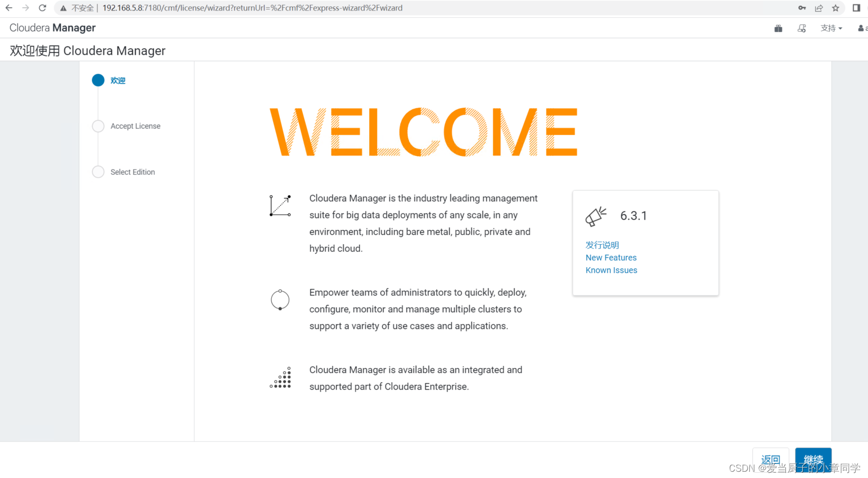Open the user account menu icon
The width and height of the screenshot is (868, 478).
tap(862, 28)
